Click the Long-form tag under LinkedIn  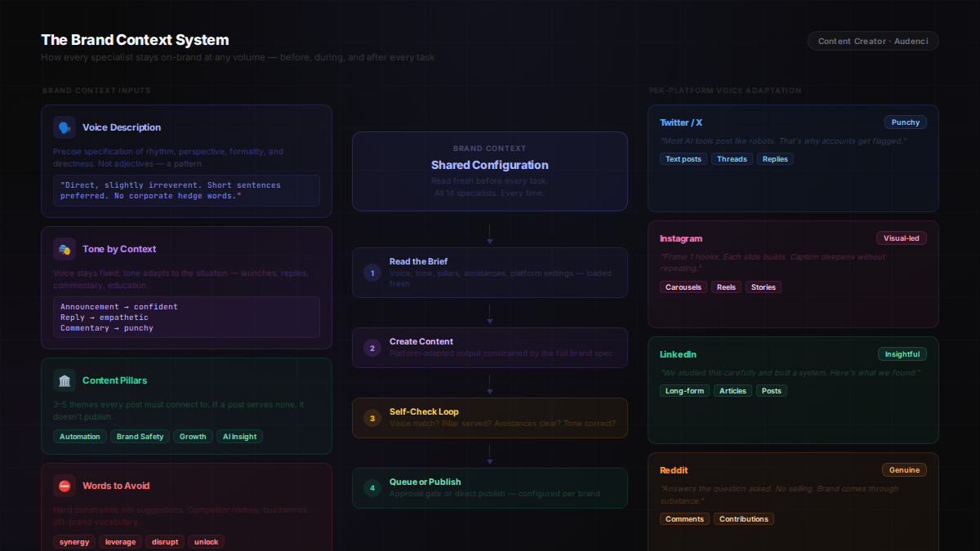point(684,391)
